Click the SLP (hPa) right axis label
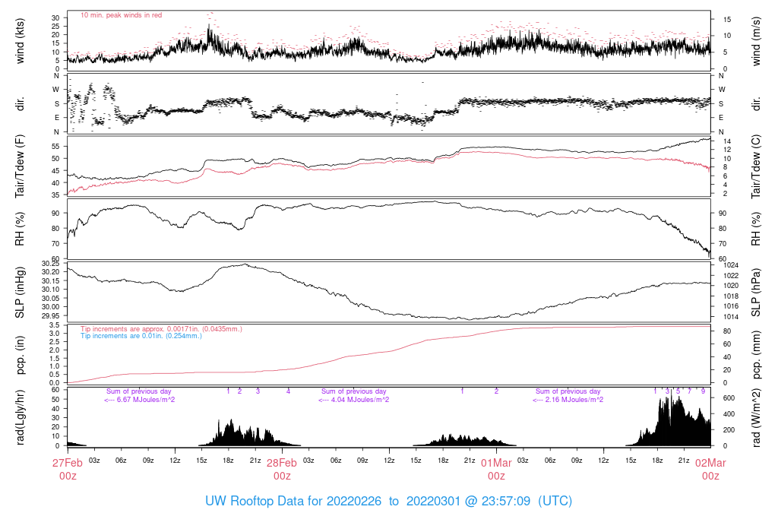This screenshot has height=532, width=778. tap(756, 293)
